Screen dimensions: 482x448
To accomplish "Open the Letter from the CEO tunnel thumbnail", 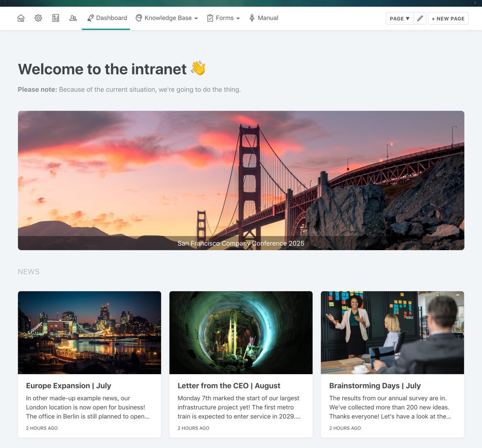I will [241, 333].
